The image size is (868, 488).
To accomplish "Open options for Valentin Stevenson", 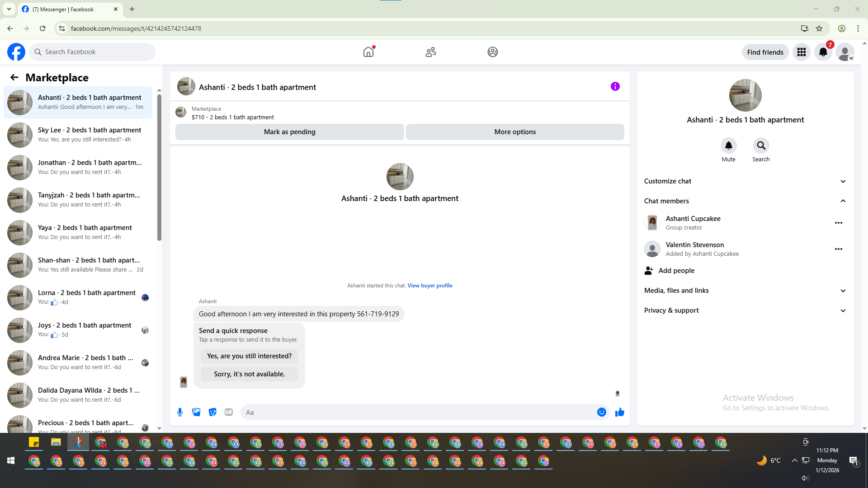I will [x=838, y=249].
